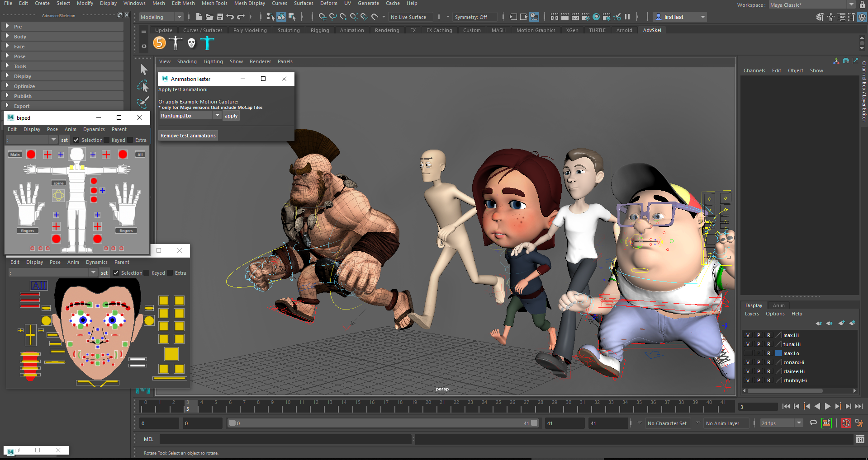Toggle visibility of the max:Lo layer
The width and height of the screenshot is (868, 460).
coord(748,353)
